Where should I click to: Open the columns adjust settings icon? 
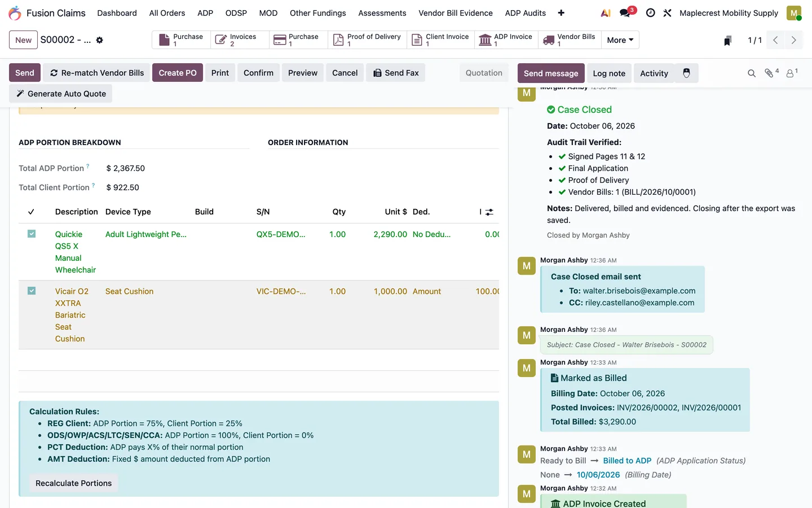click(x=489, y=212)
